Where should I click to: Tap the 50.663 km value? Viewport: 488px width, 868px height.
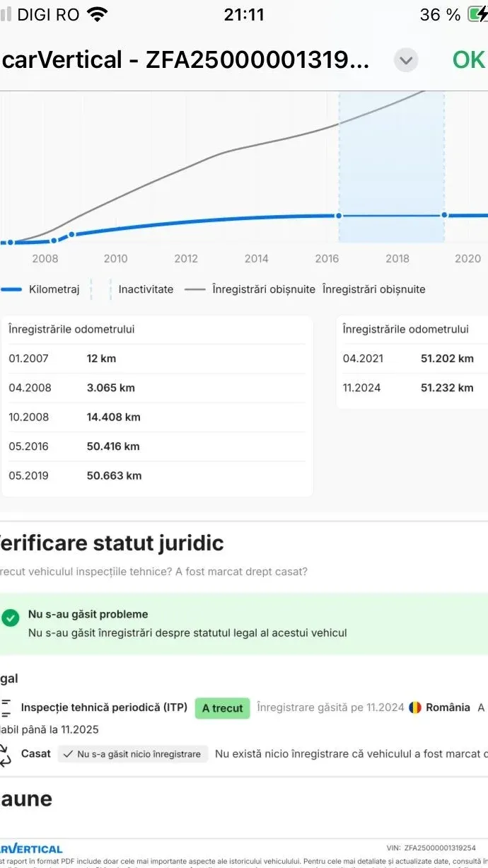click(x=114, y=475)
